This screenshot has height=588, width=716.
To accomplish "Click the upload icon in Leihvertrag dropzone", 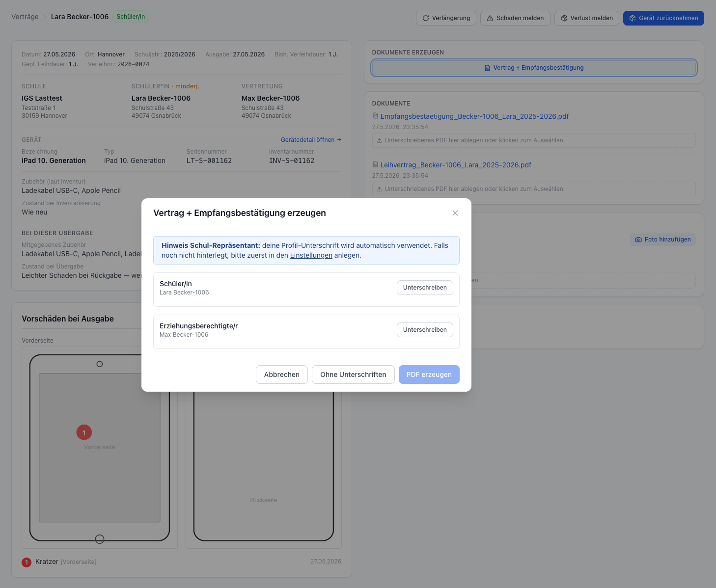I will click(379, 189).
